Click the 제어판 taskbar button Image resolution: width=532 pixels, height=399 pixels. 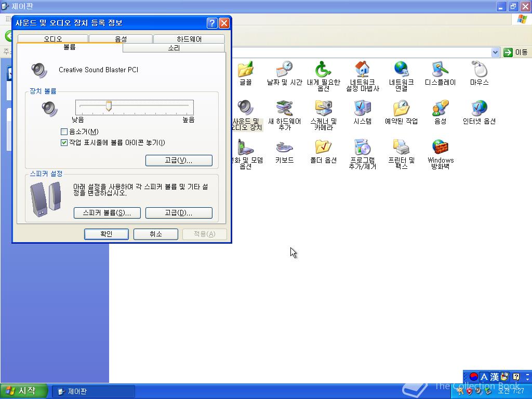(94, 392)
